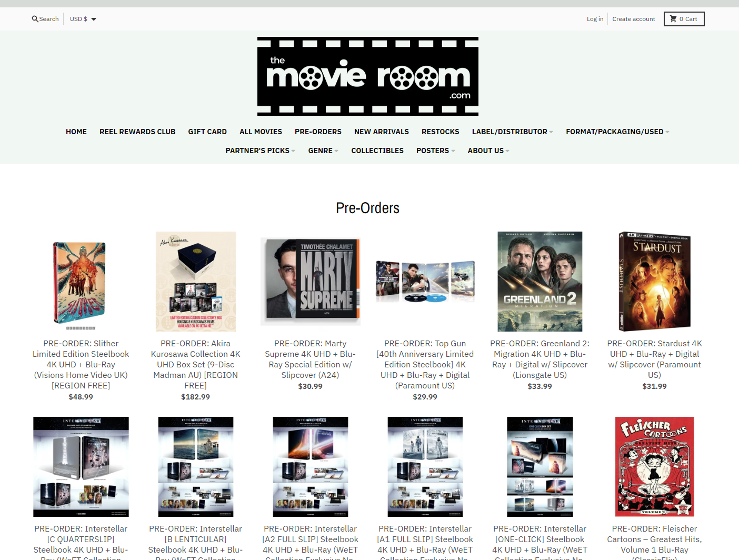
Task: Select PRE-ORDERS in the navigation bar
Action: [x=318, y=132]
